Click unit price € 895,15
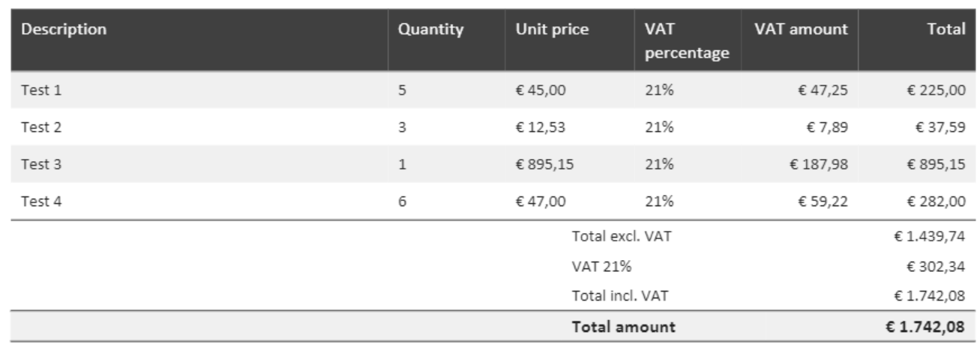The height and width of the screenshot is (356, 980). pyautogui.click(x=545, y=164)
